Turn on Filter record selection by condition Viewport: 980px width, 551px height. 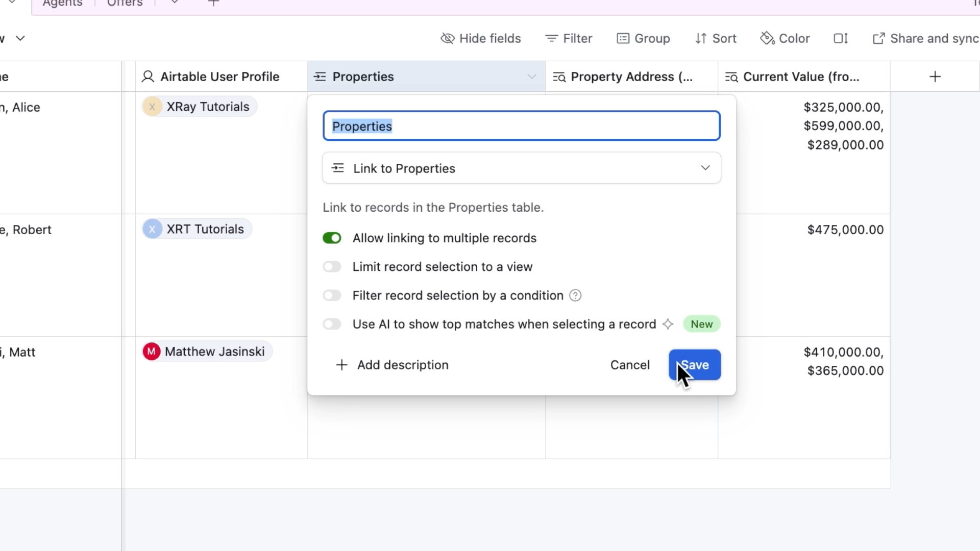coord(332,296)
